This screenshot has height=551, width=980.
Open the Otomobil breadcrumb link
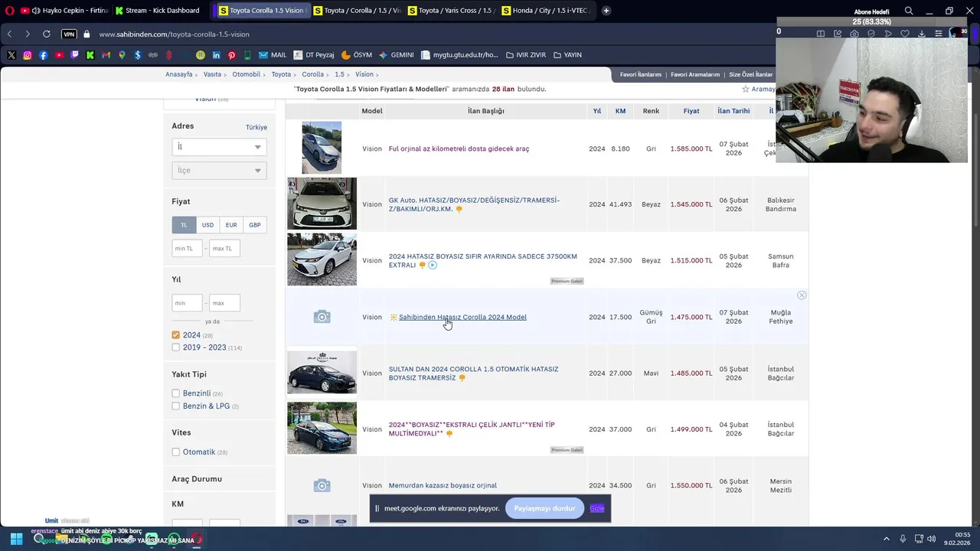pos(247,74)
